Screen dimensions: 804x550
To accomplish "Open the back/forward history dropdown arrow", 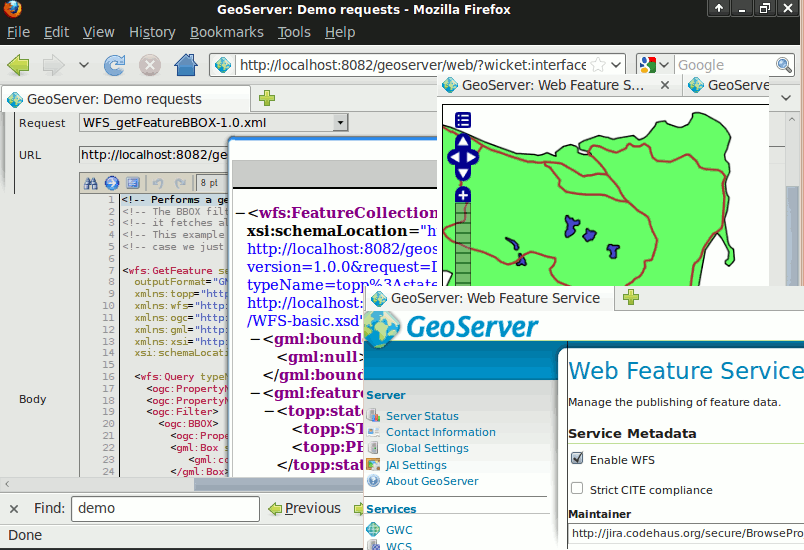I will click(x=84, y=65).
